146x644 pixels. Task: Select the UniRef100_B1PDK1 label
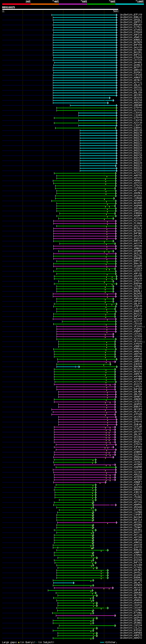click(131, 72)
